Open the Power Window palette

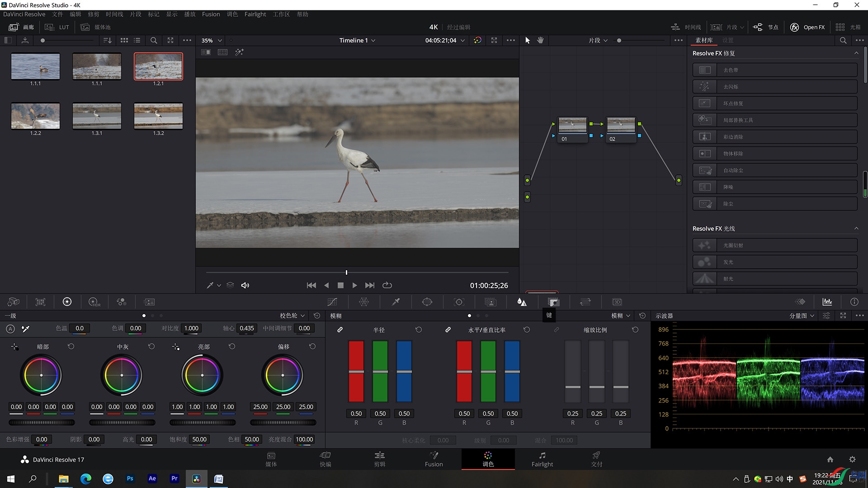tap(427, 302)
